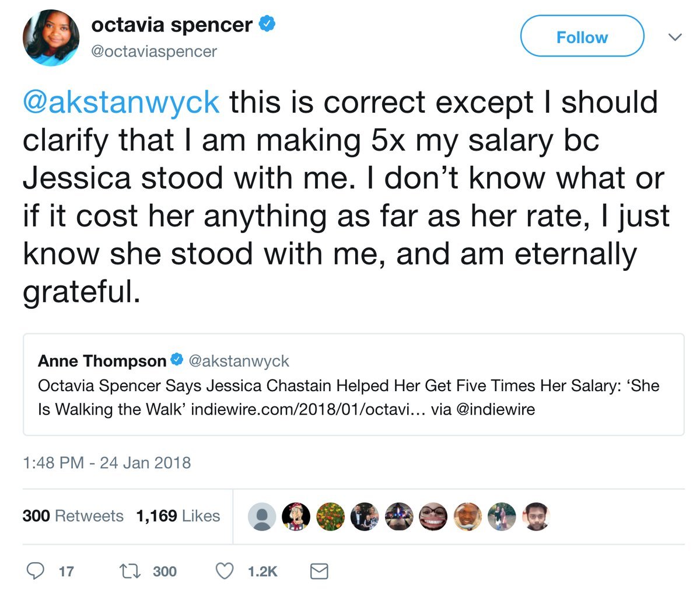700x592 pixels.
Task: Like the tweet with heart icon
Action: 225,570
